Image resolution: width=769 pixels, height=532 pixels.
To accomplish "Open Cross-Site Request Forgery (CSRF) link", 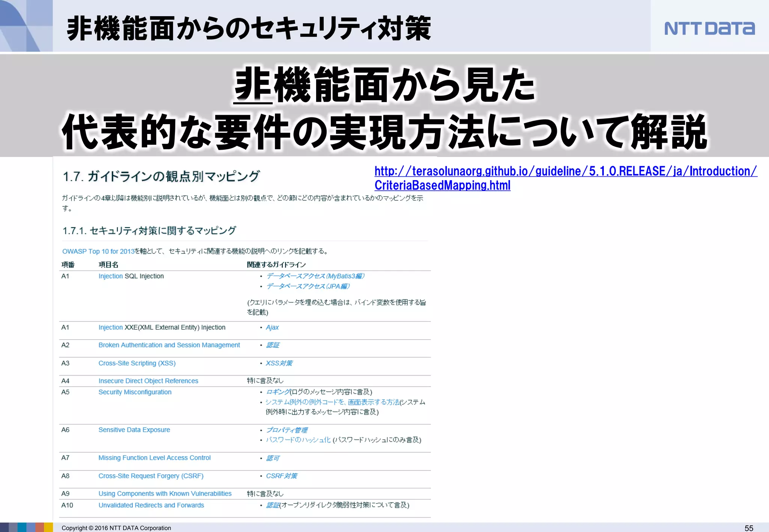I will click(x=151, y=476).
